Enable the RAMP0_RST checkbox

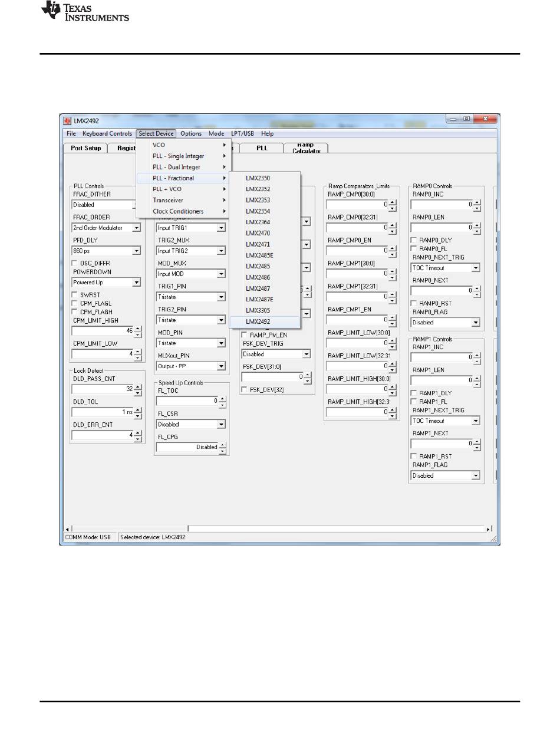pyautogui.click(x=414, y=303)
